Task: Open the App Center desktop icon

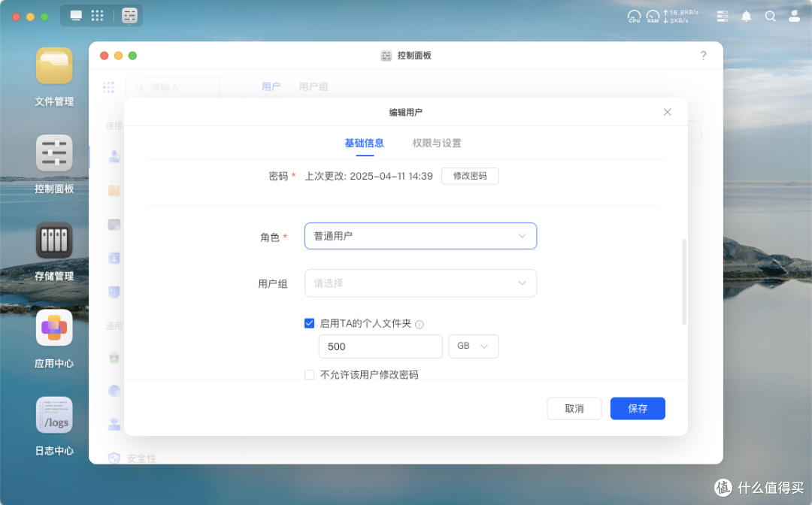Action: click(x=54, y=328)
